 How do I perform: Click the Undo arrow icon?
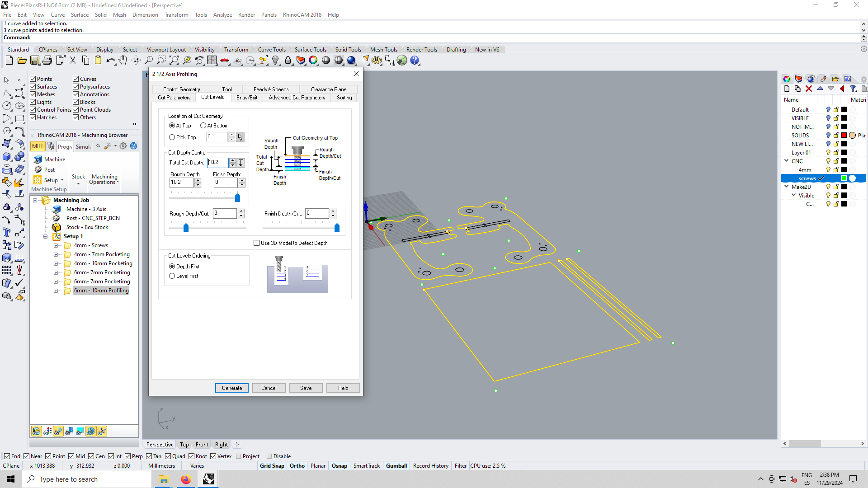pos(110,60)
